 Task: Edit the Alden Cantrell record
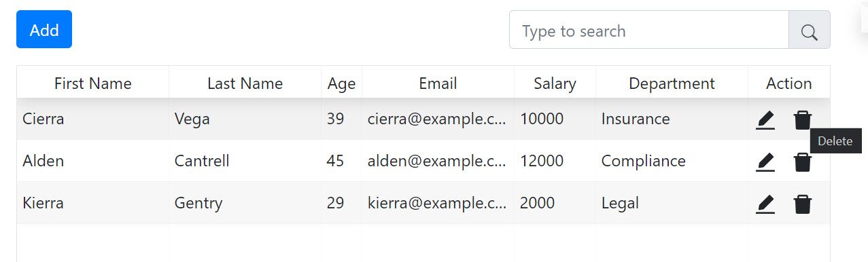click(x=765, y=162)
